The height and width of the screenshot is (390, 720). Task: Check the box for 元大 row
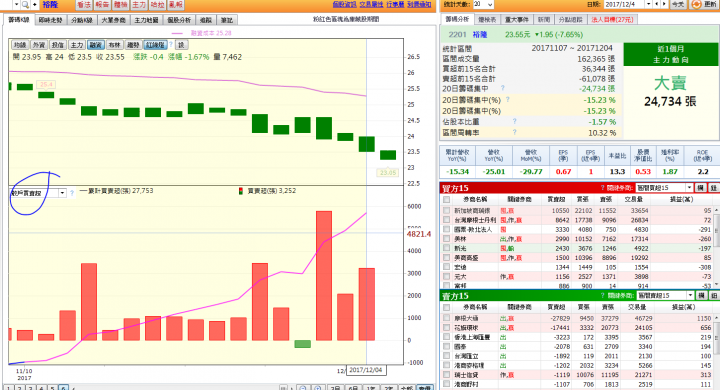pyautogui.click(x=446, y=277)
